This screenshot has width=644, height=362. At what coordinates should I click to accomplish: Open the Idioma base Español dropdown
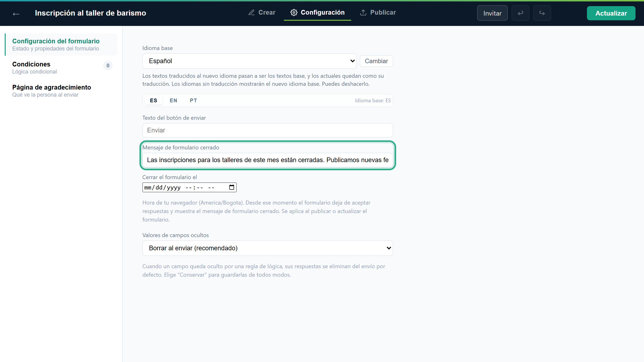(x=249, y=61)
